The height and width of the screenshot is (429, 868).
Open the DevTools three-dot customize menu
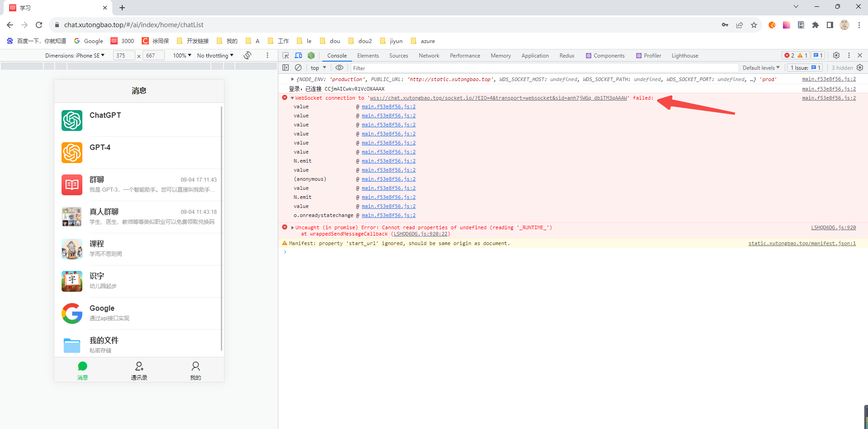point(849,55)
